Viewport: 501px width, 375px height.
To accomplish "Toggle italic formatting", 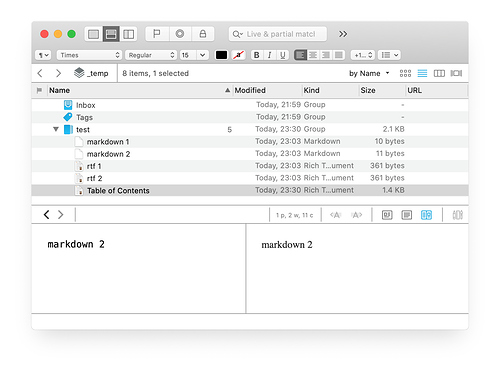I will [269, 55].
